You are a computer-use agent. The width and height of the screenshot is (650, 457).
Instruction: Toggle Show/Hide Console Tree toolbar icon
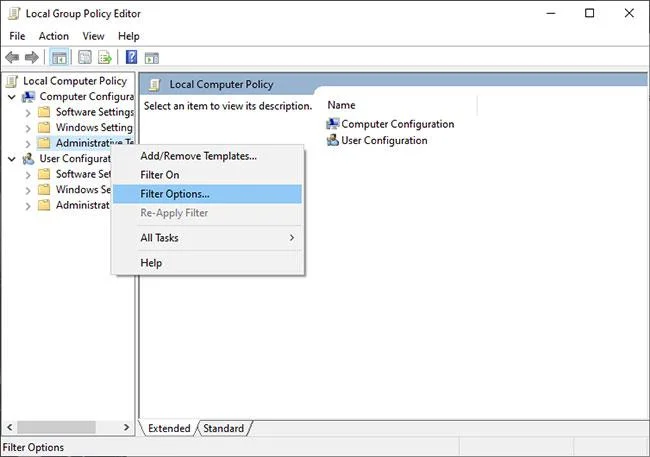pyautogui.click(x=59, y=57)
